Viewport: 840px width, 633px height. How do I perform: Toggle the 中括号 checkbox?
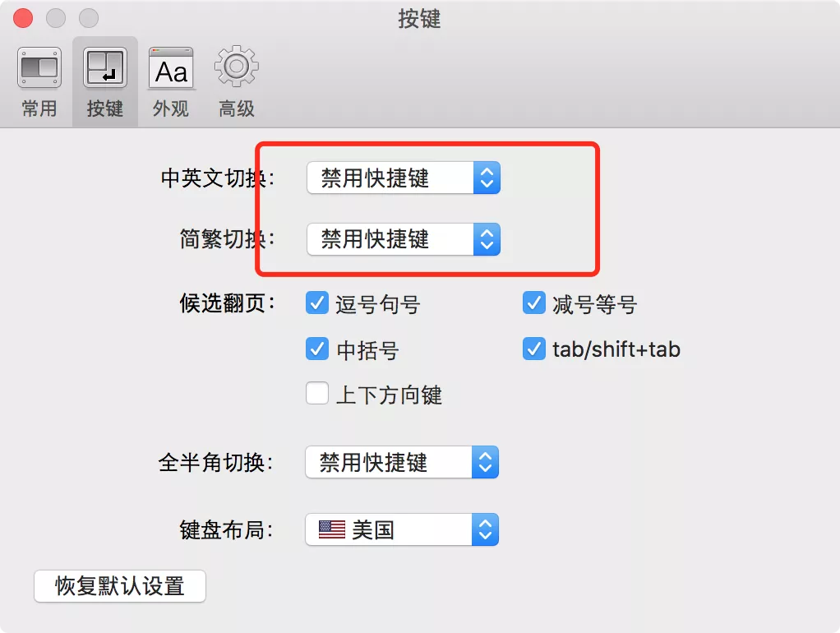[x=317, y=349]
